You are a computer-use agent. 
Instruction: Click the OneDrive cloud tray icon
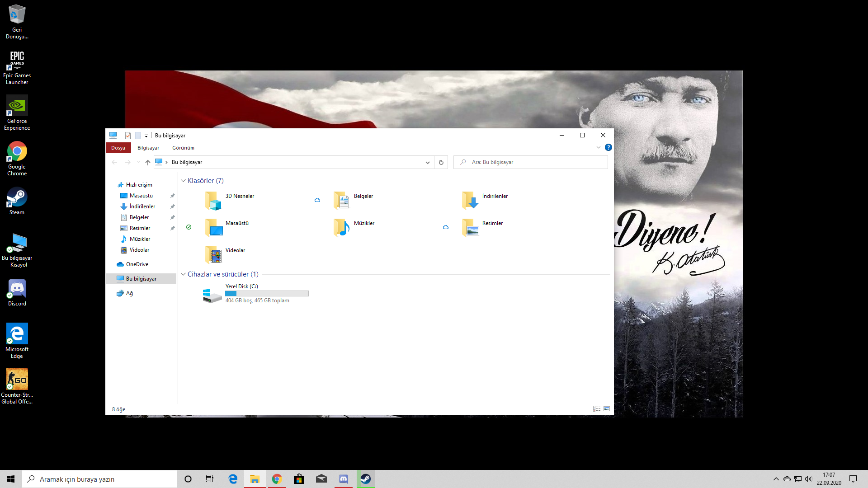point(787,479)
